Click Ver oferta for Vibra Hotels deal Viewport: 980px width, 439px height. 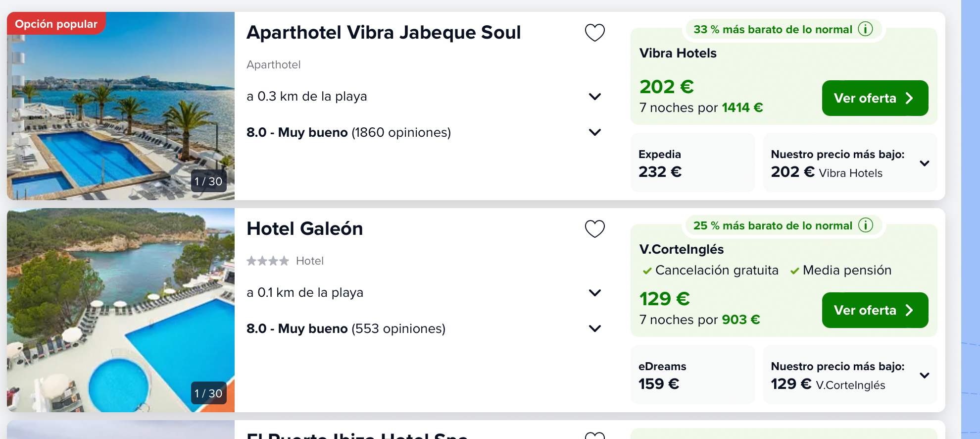click(x=875, y=98)
